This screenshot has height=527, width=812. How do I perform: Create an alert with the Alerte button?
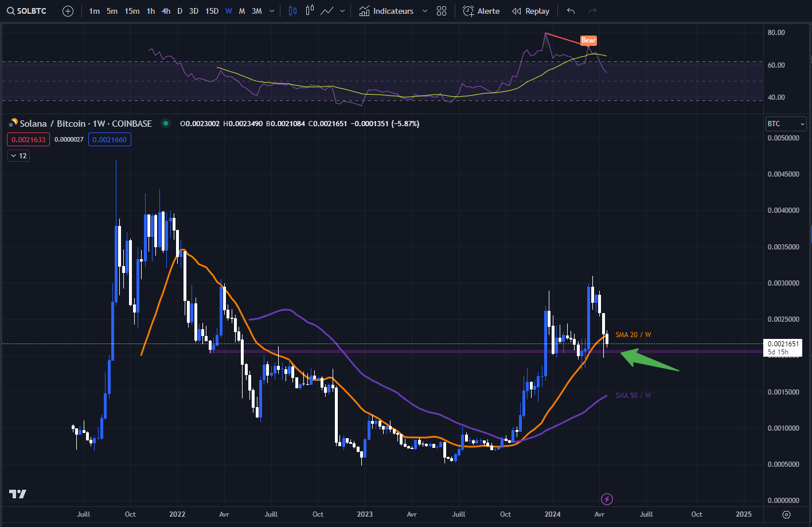[481, 10]
